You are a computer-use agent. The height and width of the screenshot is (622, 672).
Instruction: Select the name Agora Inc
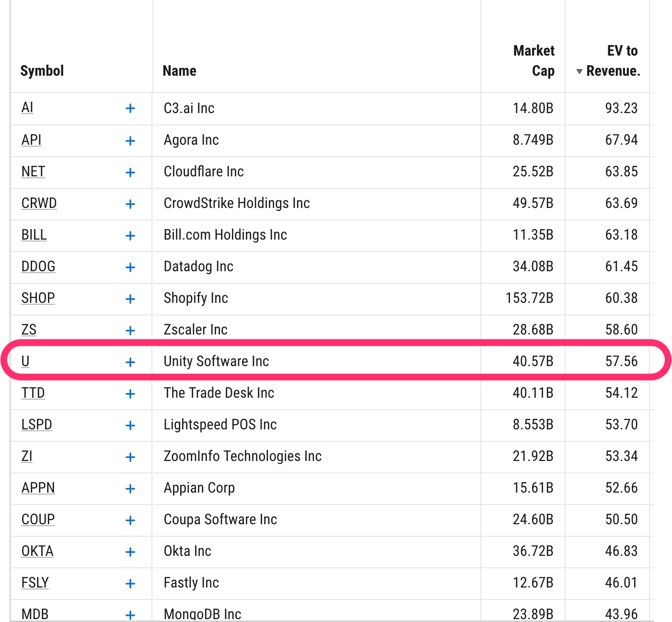pos(191,140)
